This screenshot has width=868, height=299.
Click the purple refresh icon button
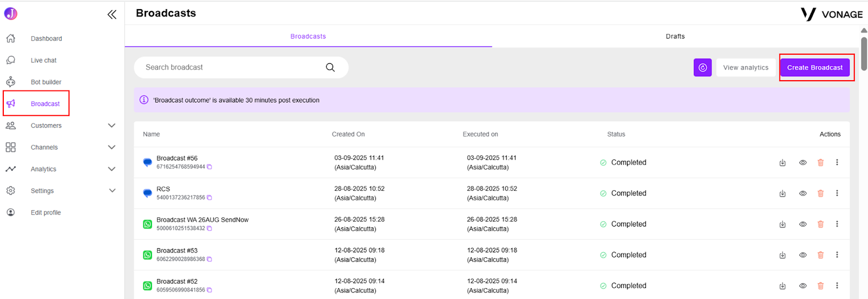tap(703, 68)
